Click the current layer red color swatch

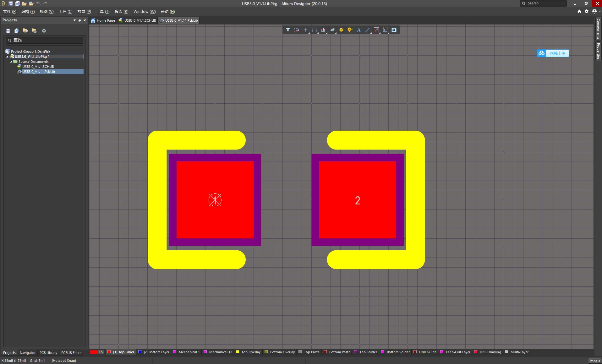click(x=94, y=352)
